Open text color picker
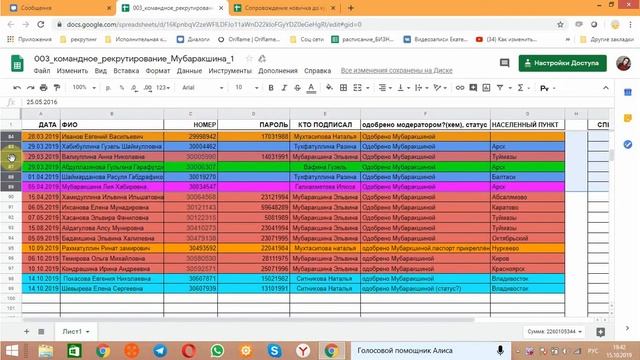The image size is (640, 360). [x=311, y=88]
